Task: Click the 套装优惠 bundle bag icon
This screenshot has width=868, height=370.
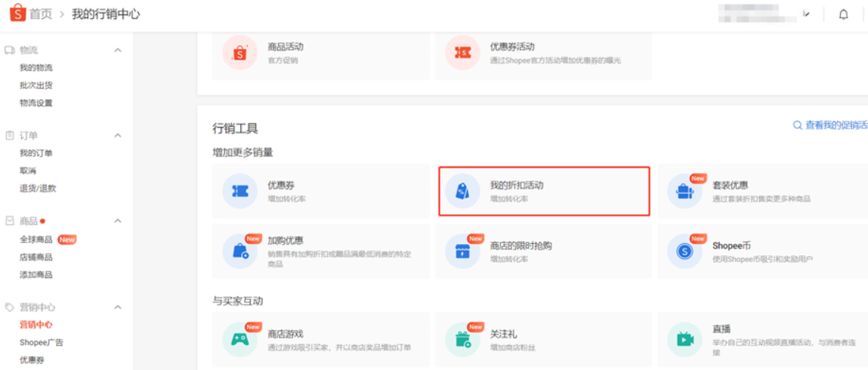Action: (684, 192)
